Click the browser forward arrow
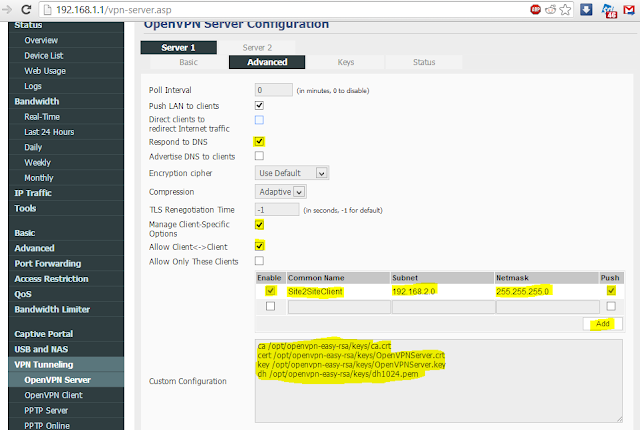 click(7, 9)
